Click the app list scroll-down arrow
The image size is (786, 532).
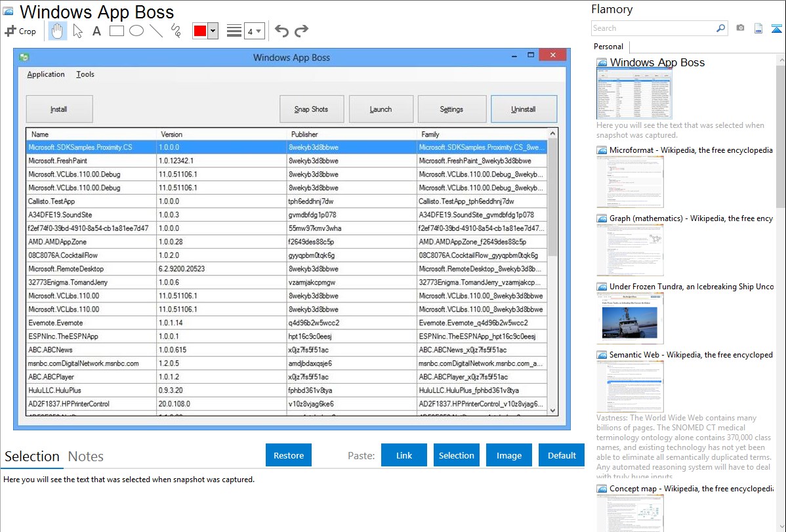[552, 410]
